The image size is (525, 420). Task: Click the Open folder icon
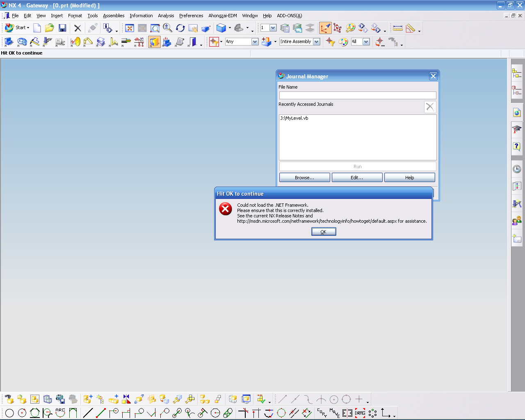[50, 28]
